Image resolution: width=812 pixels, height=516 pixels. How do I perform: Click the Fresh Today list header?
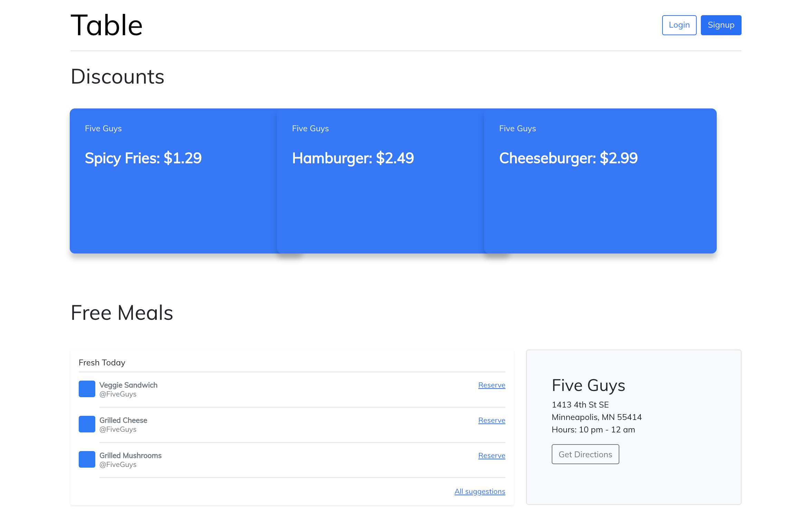pyautogui.click(x=102, y=363)
